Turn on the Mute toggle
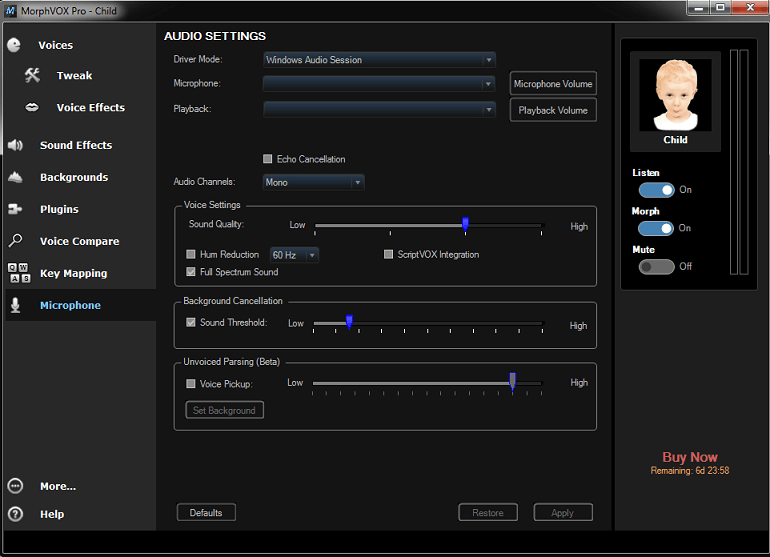770x557 pixels. 657,266
